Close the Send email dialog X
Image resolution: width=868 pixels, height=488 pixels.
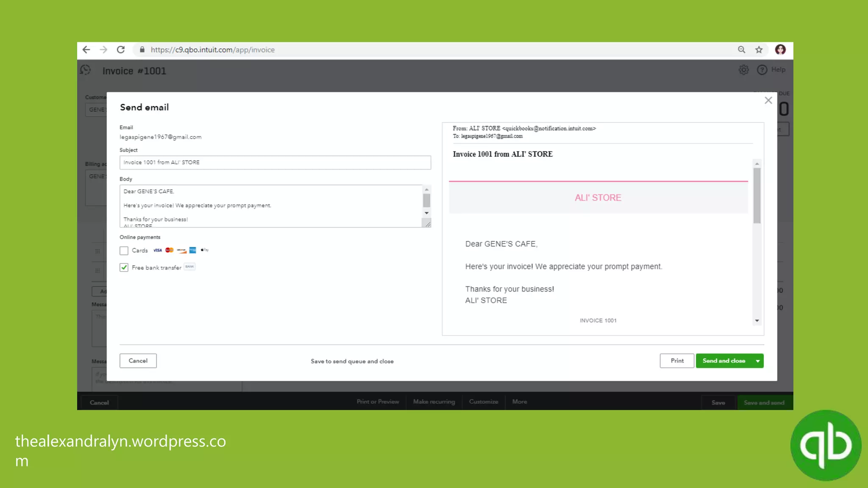(768, 100)
